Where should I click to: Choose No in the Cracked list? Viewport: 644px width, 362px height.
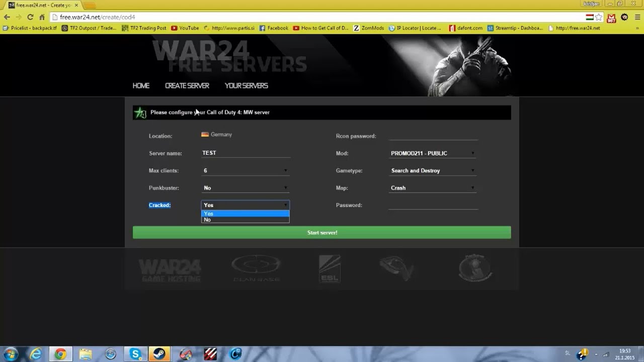coord(246,220)
